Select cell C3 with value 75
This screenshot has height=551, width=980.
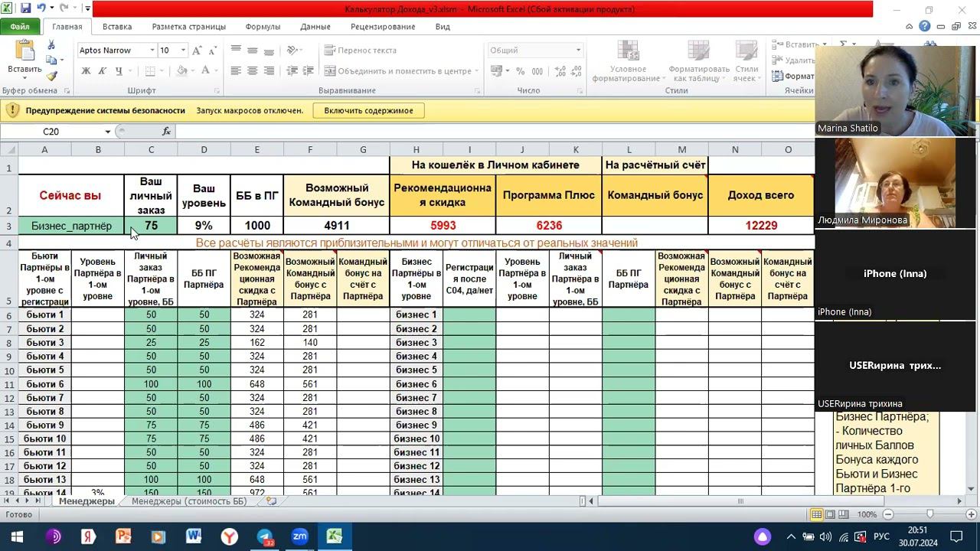[151, 226]
